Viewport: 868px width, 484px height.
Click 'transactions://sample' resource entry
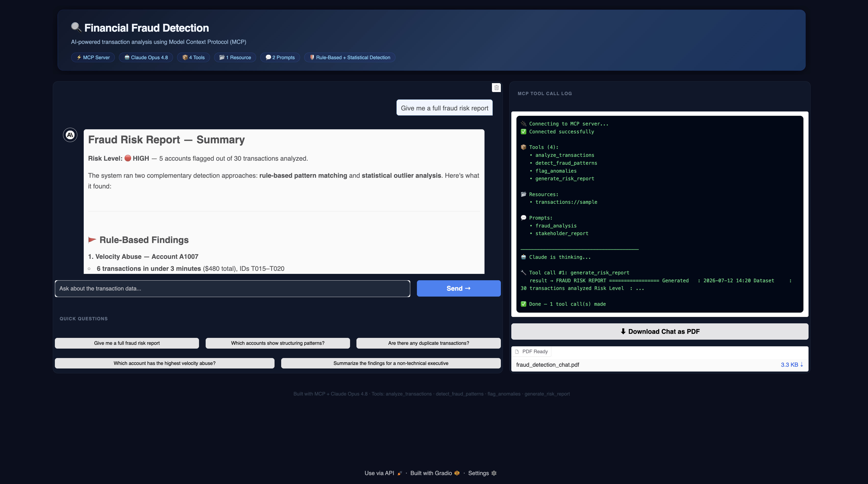(566, 202)
